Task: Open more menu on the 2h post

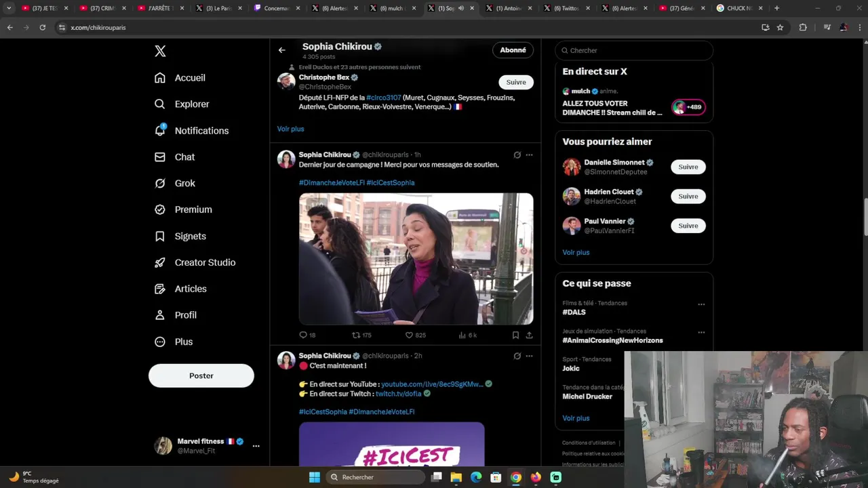Action: point(530,356)
